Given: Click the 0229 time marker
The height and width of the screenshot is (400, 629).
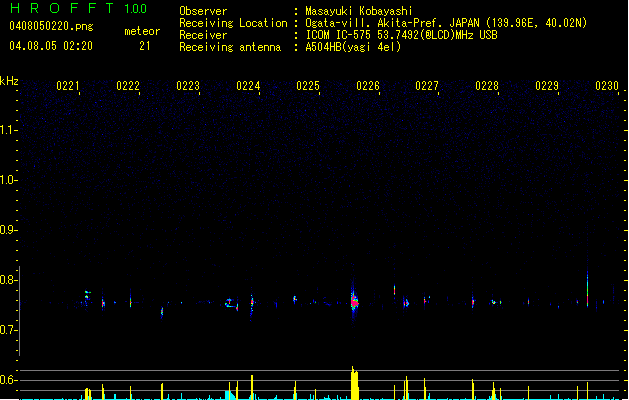Looking at the screenshot, I should [x=547, y=86].
